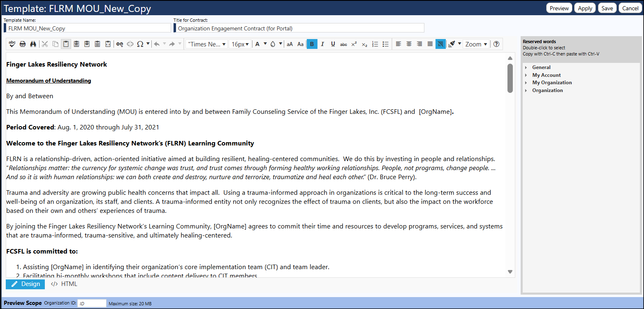Open Find and Replace binoculars tool
The height and width of the screenshot is (309, 644).
point(33,44)
